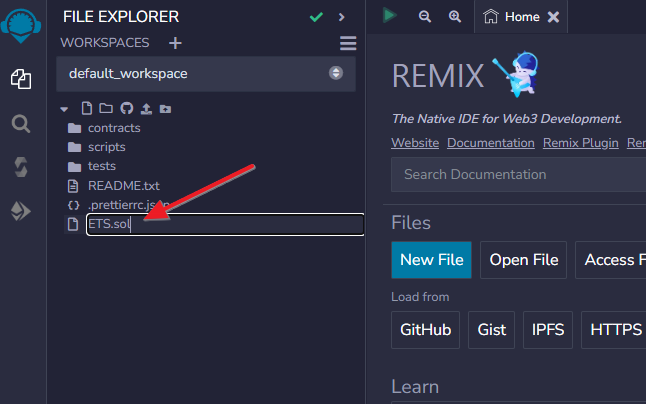Click the scripts folder icon
Screen dimensions: 646x404
click(74, 147)
